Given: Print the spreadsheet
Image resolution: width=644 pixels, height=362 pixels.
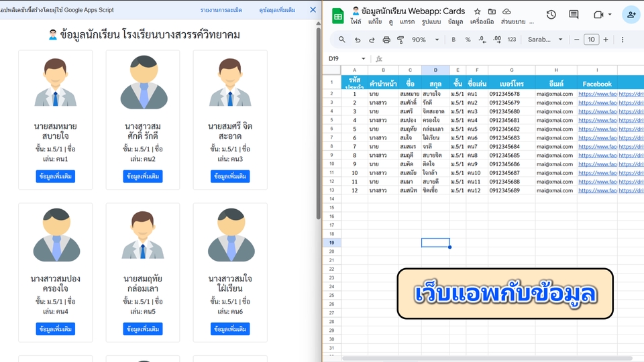Looking at the screenshot, I should [x=386, y=40].
